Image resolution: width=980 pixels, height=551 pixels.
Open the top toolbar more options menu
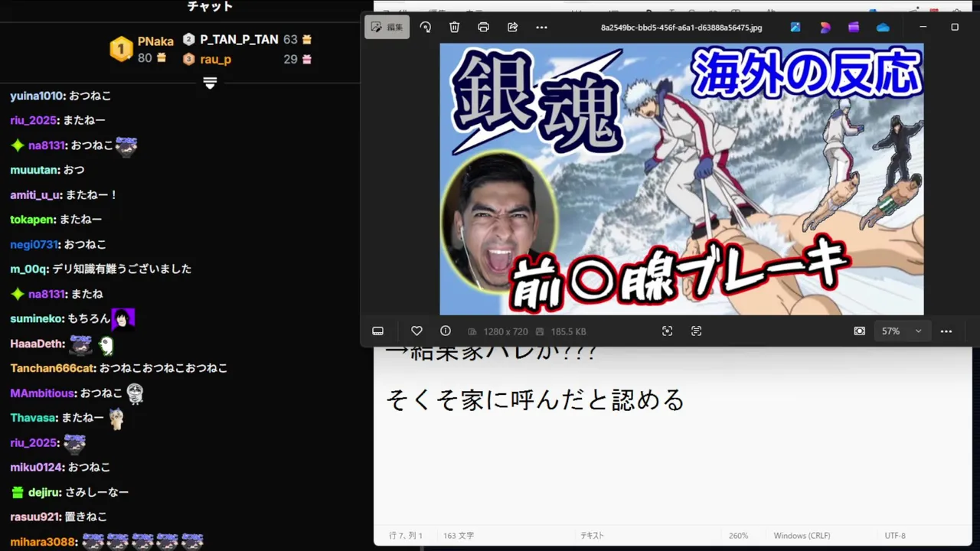[542, 27]
